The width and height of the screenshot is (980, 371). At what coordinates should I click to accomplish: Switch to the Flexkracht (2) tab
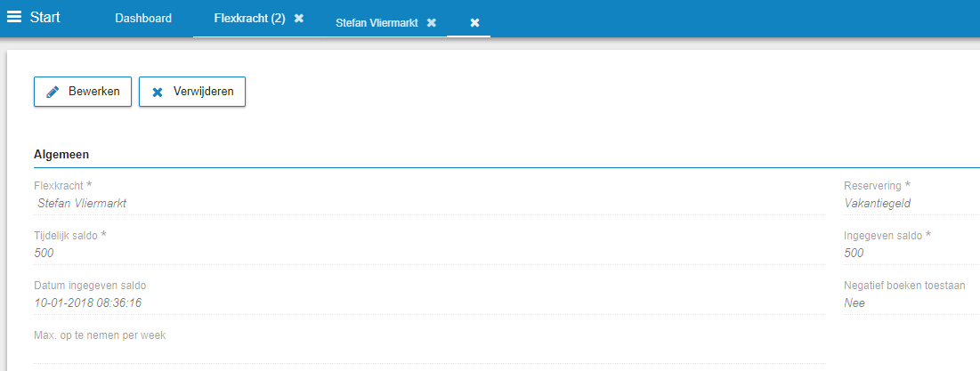coord(249,18)
